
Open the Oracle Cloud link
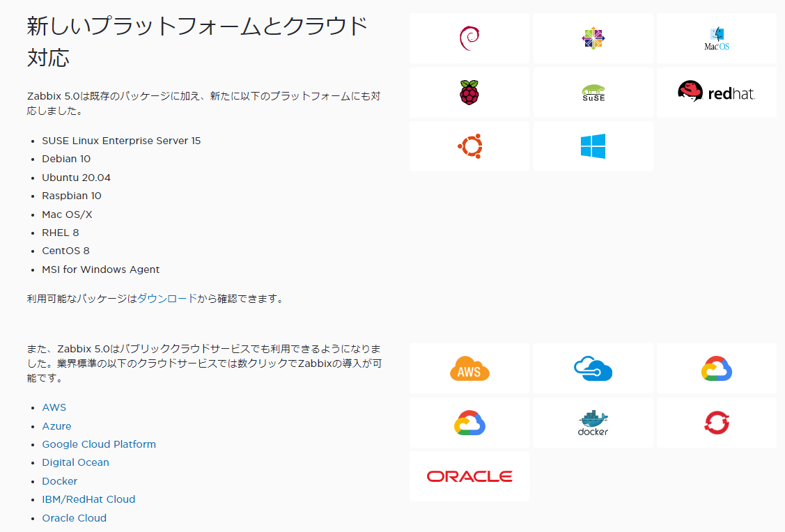point(74,518)
